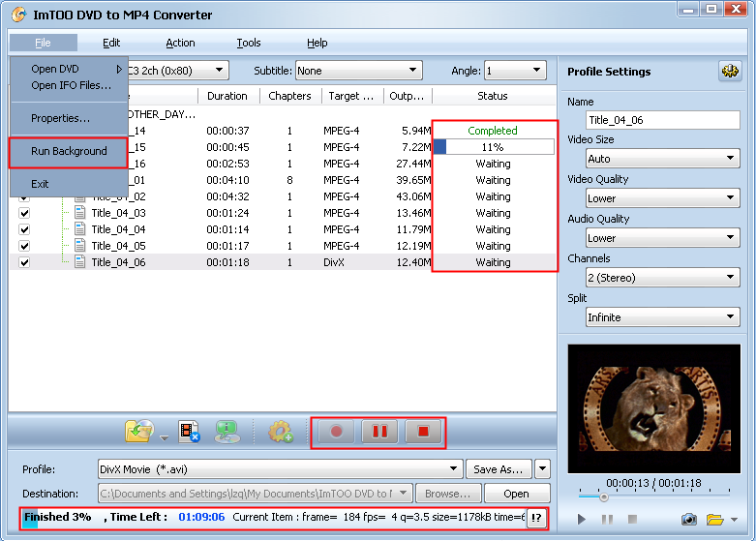Uncheck the Title_04_04 checkbox

[24, 229]
